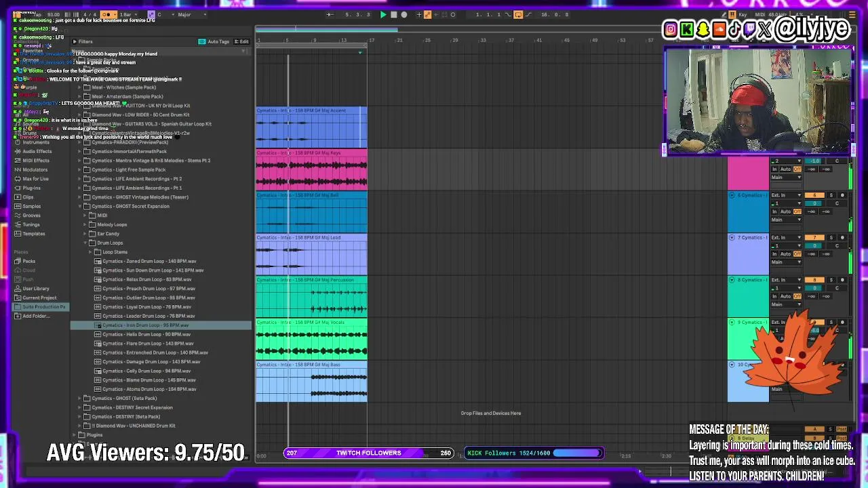Viewport: 868px width, 488px height.
Task: Arm the Arrangement Record button
Action: point(404,14)
